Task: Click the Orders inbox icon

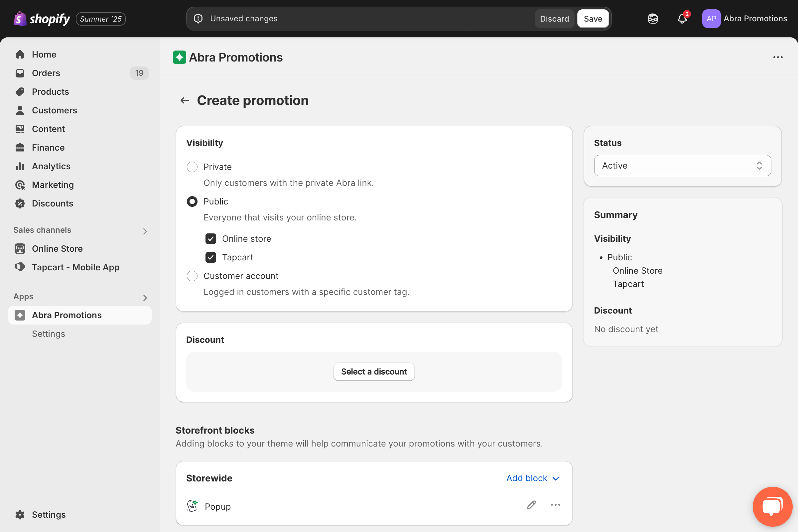Action: click(20, 73)
